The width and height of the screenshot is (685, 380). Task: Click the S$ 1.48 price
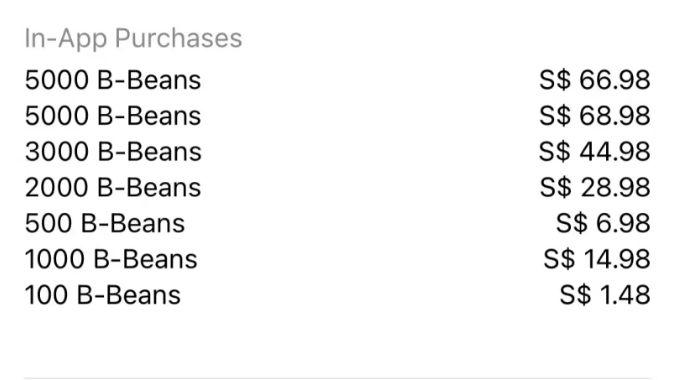(x=605, y=295)
